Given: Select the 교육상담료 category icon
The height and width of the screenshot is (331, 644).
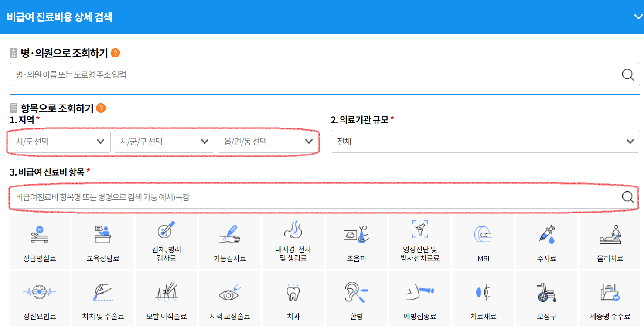Looking at the screenshot, I should tap(102, 242).
